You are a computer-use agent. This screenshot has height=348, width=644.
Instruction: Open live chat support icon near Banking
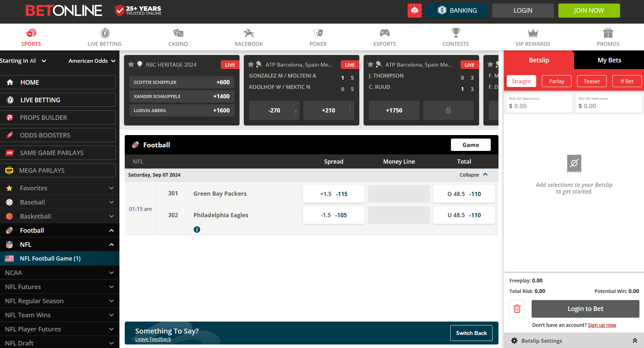pyautogui.click(x=414, y=10)
